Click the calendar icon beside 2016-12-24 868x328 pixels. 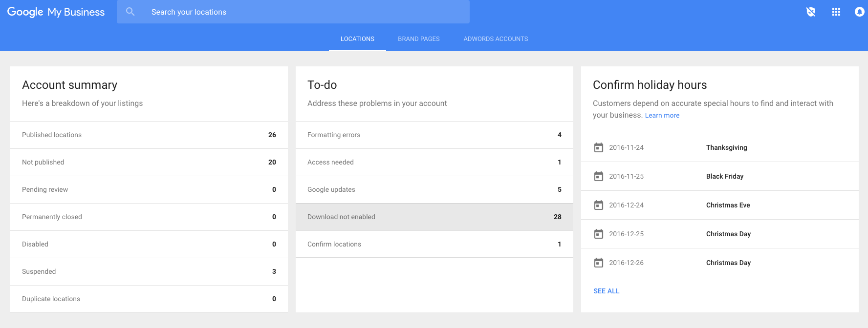pos(598,205)
